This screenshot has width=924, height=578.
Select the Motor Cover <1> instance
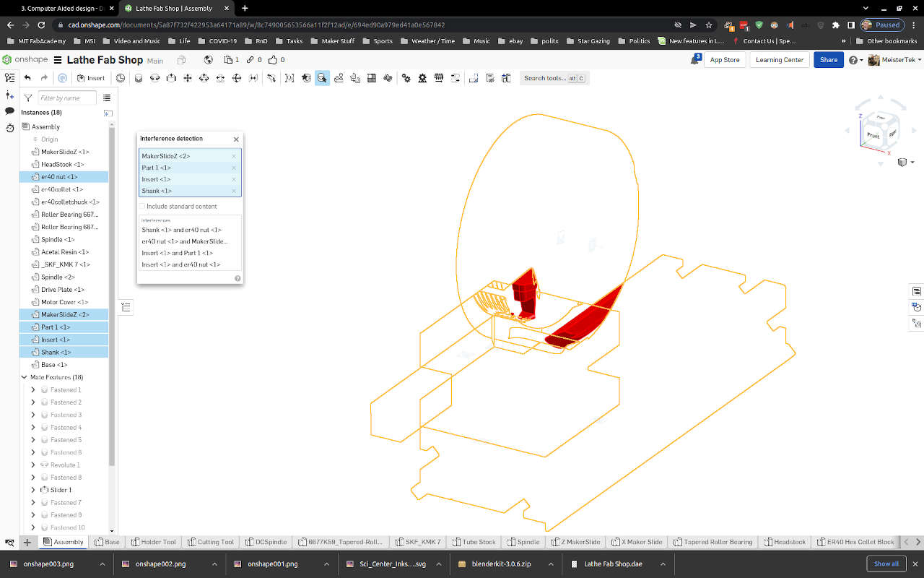coord(64,302)
